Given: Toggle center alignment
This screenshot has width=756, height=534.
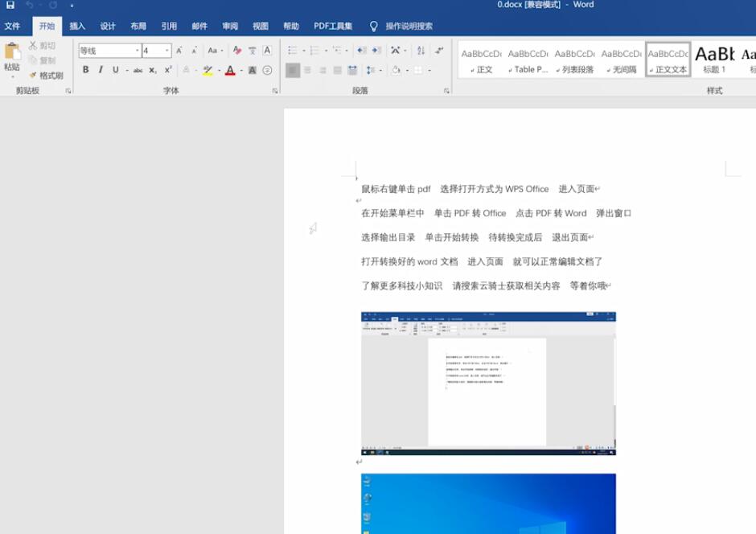Looking at the screenshot, I should coord(307,70).
